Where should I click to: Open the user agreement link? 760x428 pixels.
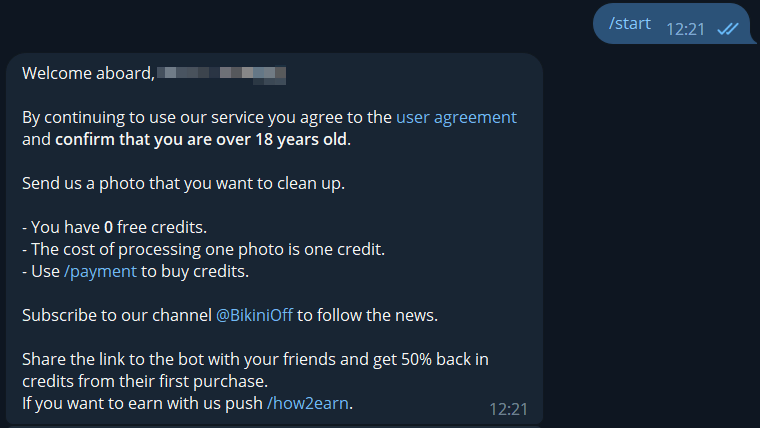pos(456,117)
